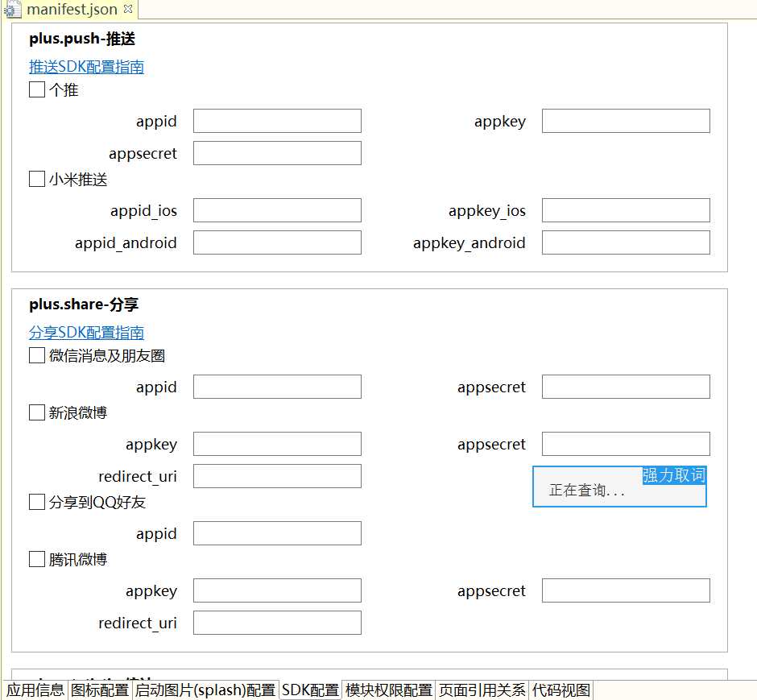Click the 个推 appsecret input field
The height and width of the screenshot is (700, 757).
(x=277, y=153)
